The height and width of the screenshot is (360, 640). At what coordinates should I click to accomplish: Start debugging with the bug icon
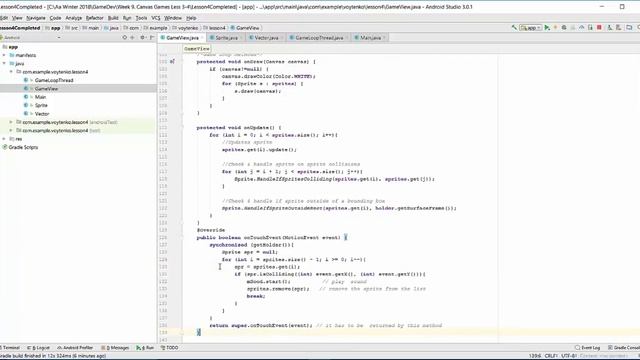[x=564, y=28]
